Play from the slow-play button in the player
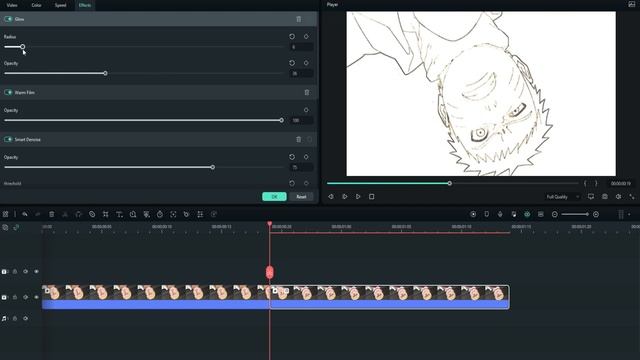 click(x=344, y=197)
